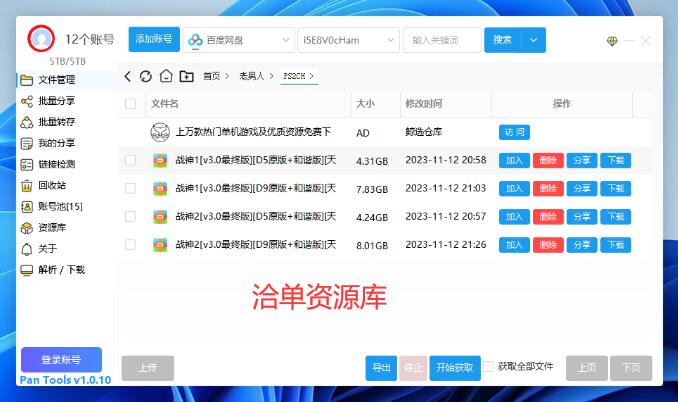Click the VIP diamond icon
This screenshot has height=402, width=678.
coord(612,41)
